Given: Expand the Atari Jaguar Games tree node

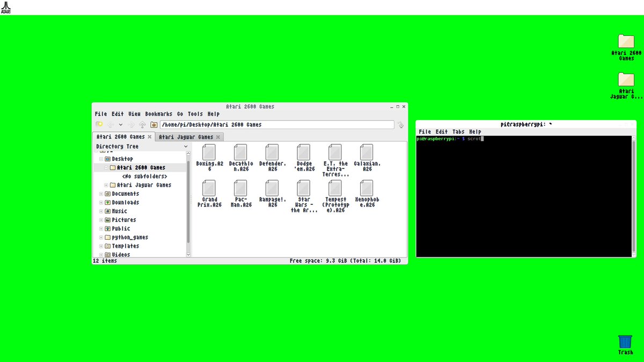Looking at the screenshot, I should pos(106,185).
